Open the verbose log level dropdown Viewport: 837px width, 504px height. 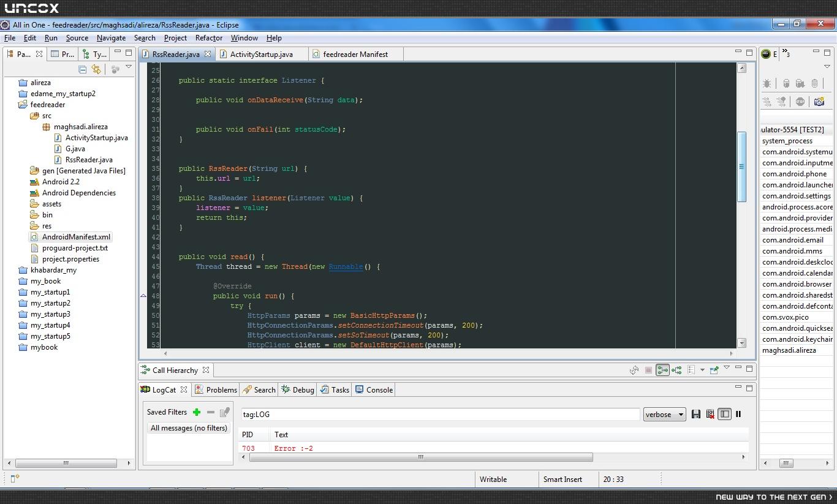[x=664, y=415]
